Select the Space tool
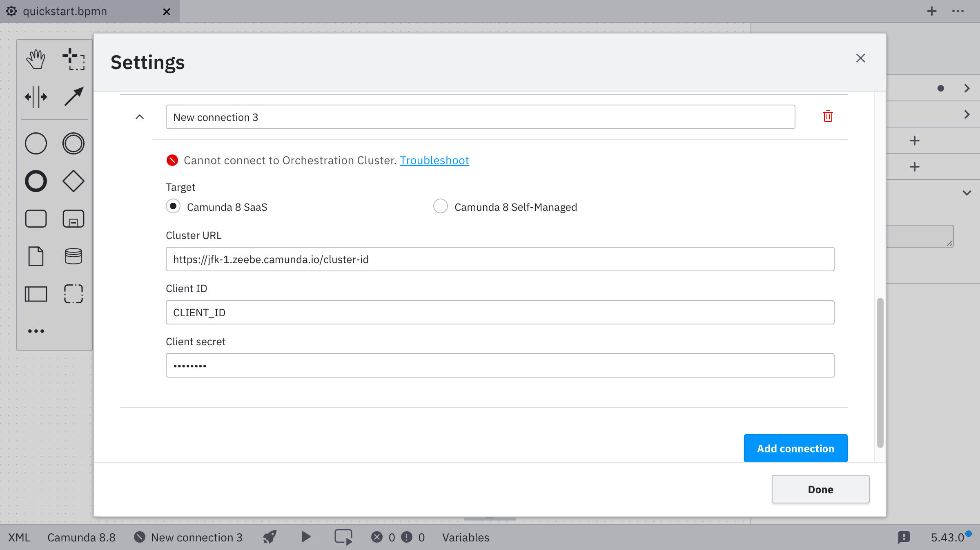 click(36, 97)
